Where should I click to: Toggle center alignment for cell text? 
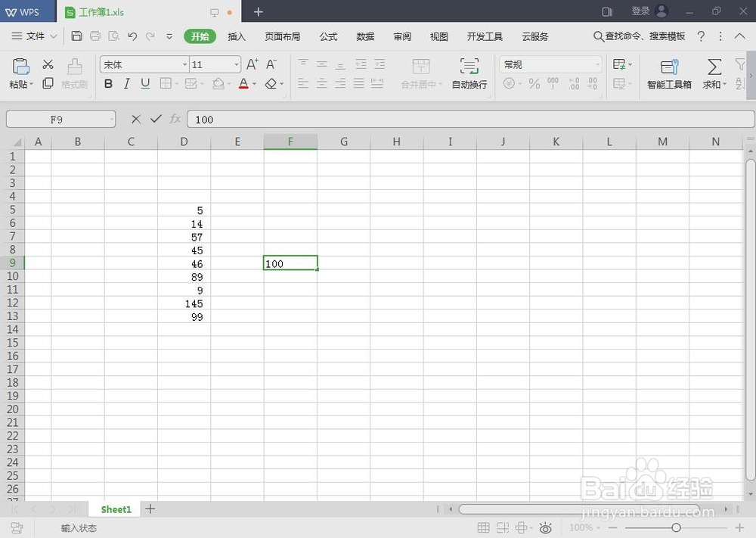pos(322,84)
